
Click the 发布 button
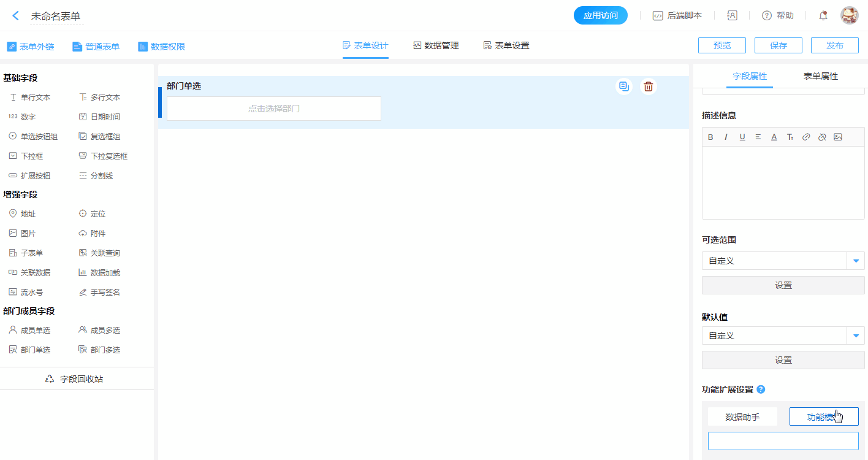pos(834,45)
